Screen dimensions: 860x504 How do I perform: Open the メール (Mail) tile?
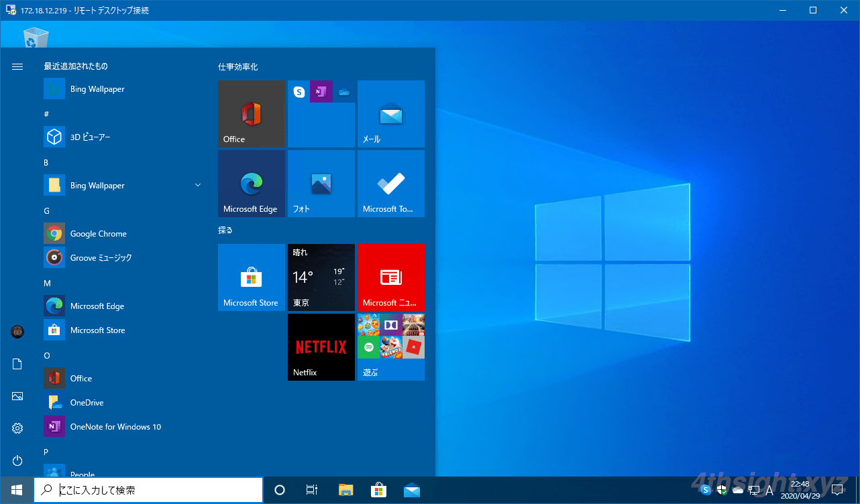(391, 114)
